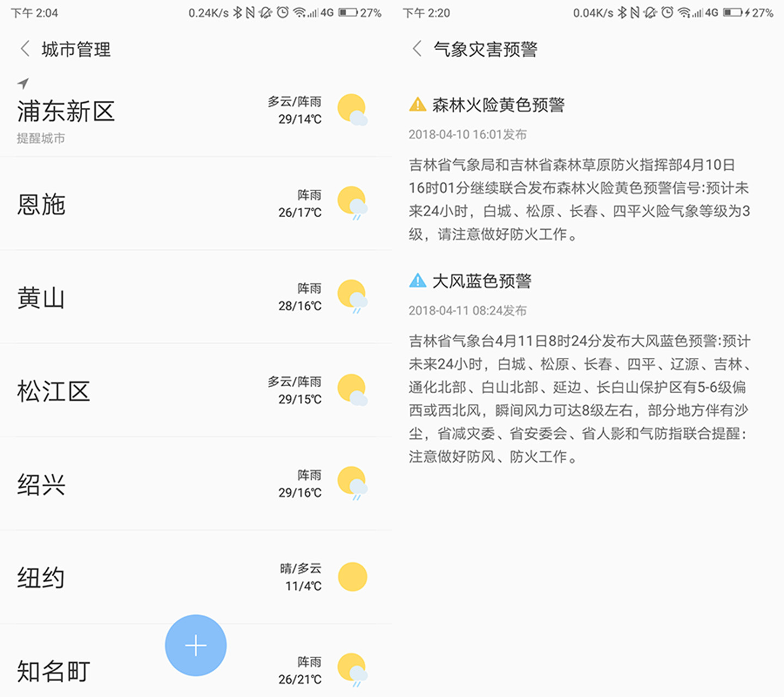Open 绍兴 city entry
Viewport: 784px width, 697px height.
coord(196,484)
